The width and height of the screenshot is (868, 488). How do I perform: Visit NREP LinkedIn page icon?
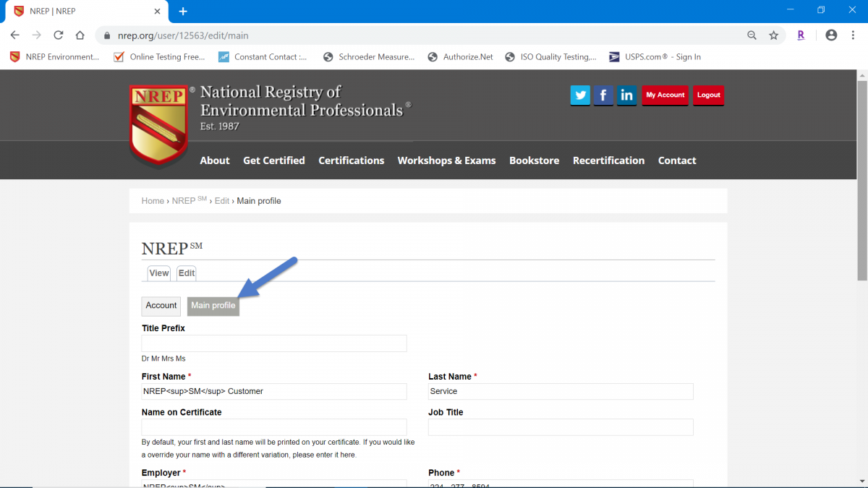click(x=627, y=95)
